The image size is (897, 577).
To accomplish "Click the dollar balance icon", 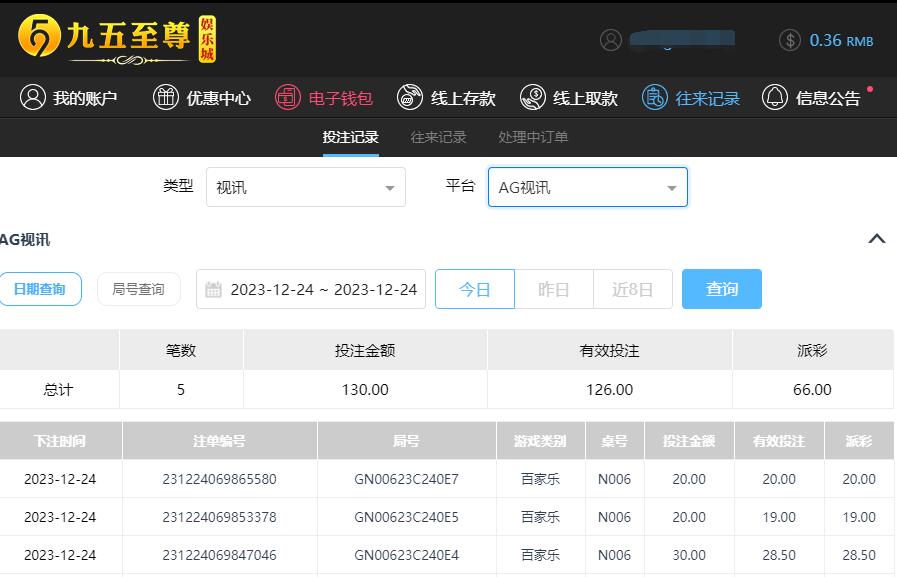I will (790, 40).
